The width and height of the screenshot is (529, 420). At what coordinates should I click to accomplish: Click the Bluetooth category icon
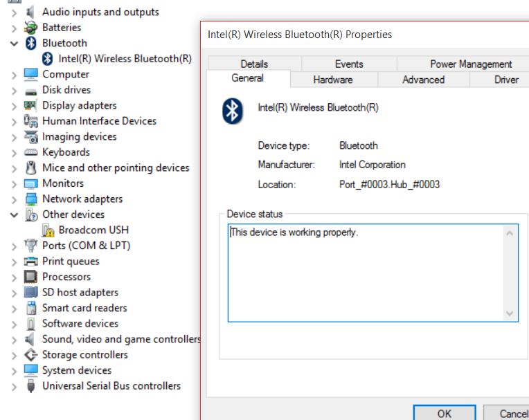[30, 43]
